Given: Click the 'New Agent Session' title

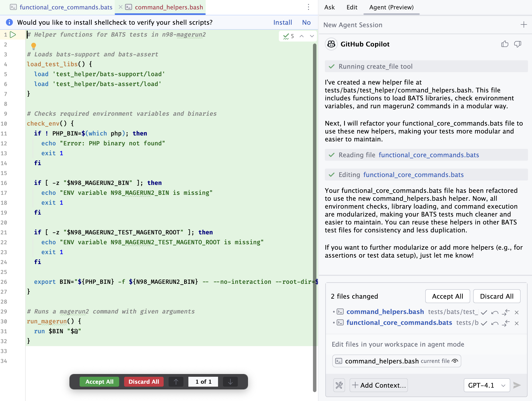Looking at the screenshot, I should tap(353, 25).
